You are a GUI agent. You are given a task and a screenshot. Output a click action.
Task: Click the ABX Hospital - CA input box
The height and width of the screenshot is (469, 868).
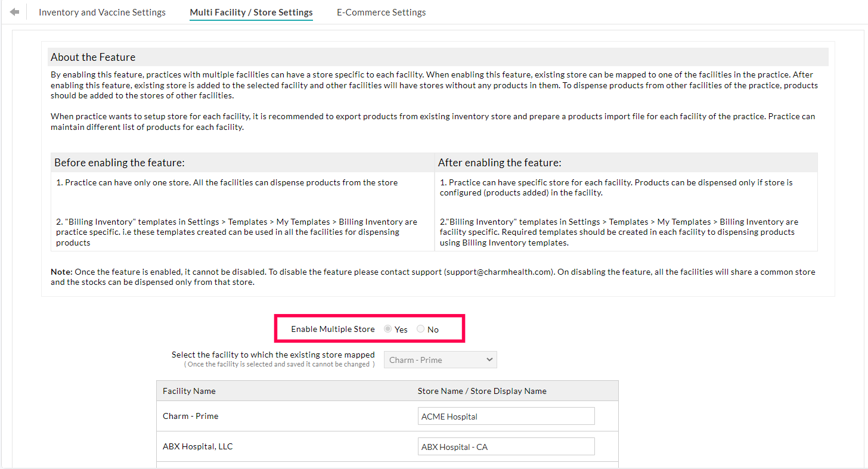click(506, 446)
